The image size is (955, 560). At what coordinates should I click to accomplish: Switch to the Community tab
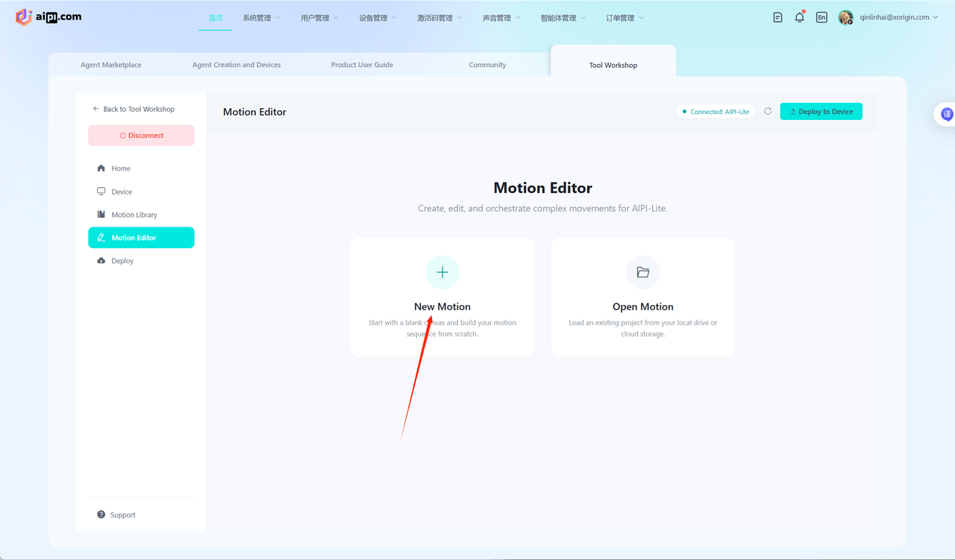click(x=487, y=65)
